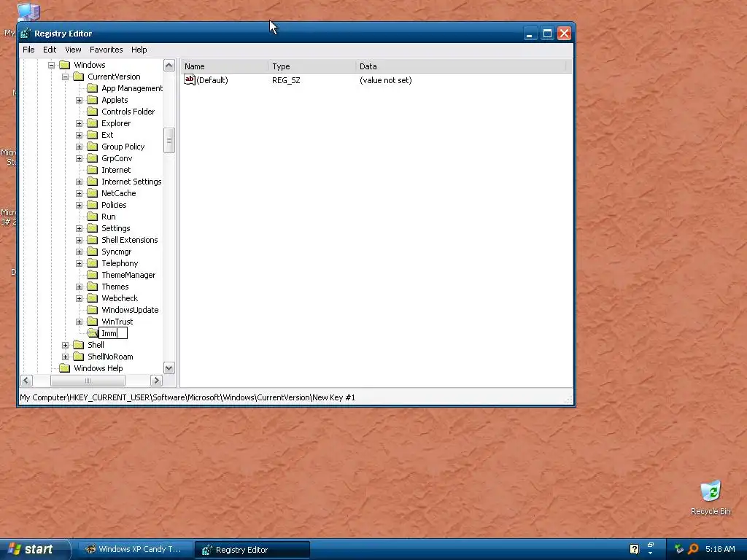Image resolution: width=747 pixels, height=560 pixels.
Task: Click the Settings folder icon
Action: (93, 228)
